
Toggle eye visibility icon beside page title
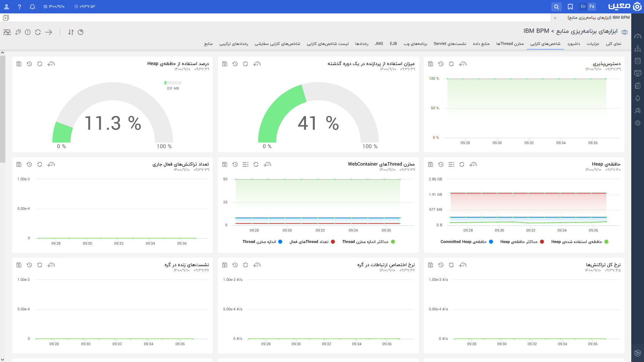coord(625,32)
